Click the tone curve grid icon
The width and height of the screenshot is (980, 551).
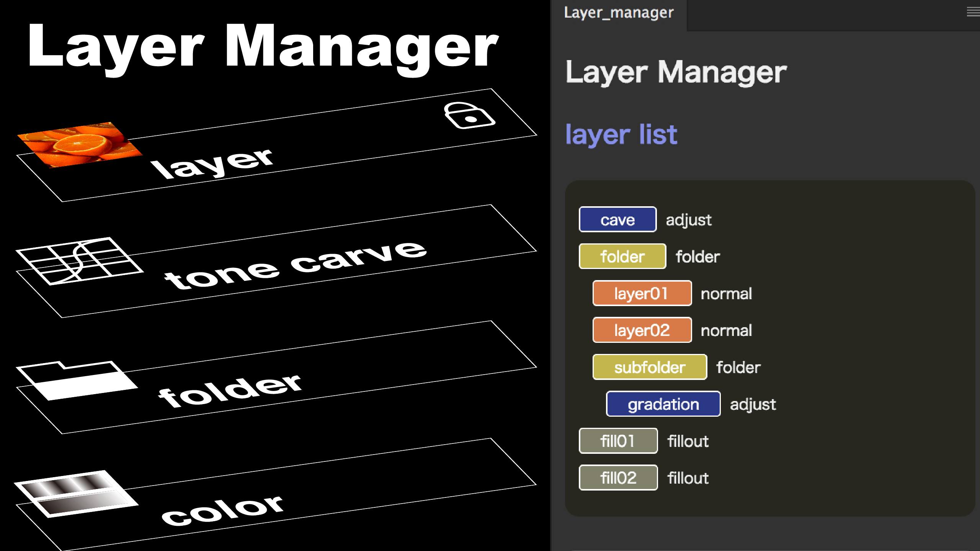pos(79,261)
